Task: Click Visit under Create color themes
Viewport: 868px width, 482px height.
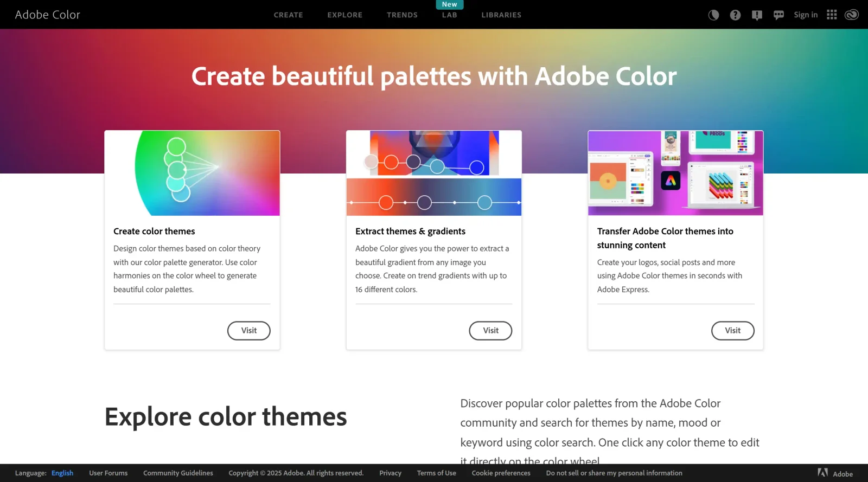Action: (x=249, y=331)
